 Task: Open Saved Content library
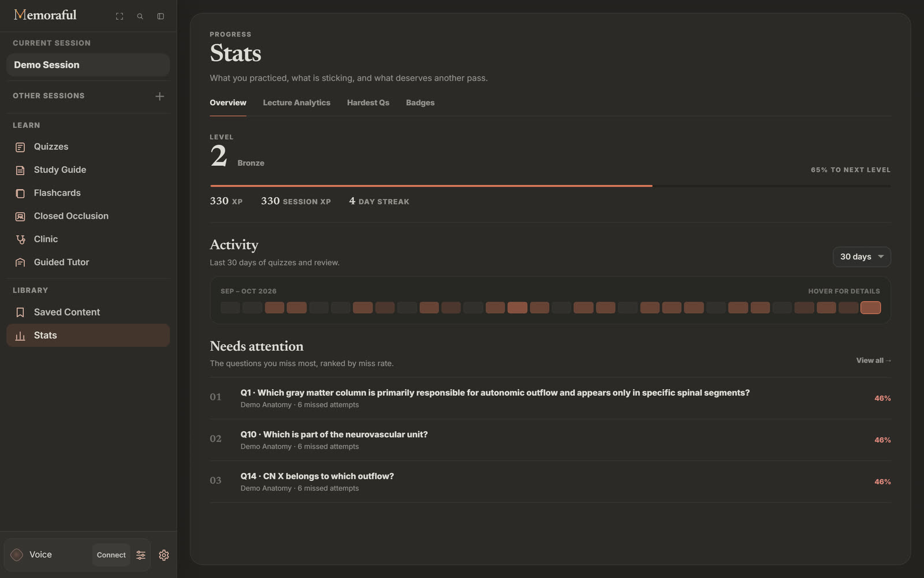(x=88, y=312)
